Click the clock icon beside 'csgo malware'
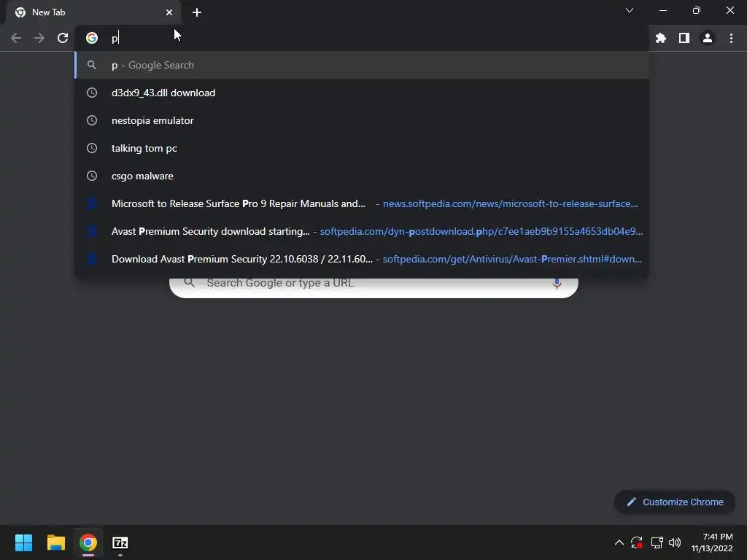747x560 pixels. 92,176
